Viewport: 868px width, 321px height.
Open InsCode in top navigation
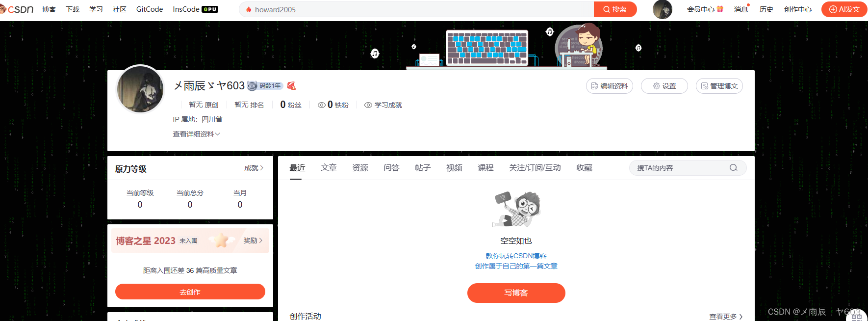[186, 9]
